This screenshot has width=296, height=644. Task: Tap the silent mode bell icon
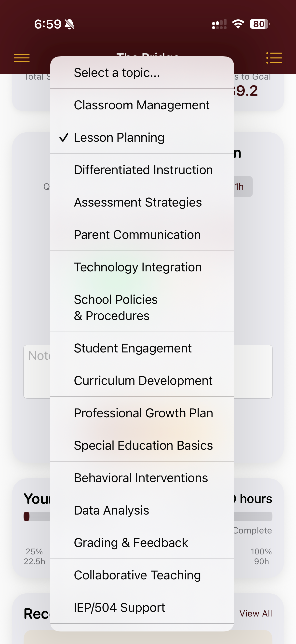[x=70, y=24]
